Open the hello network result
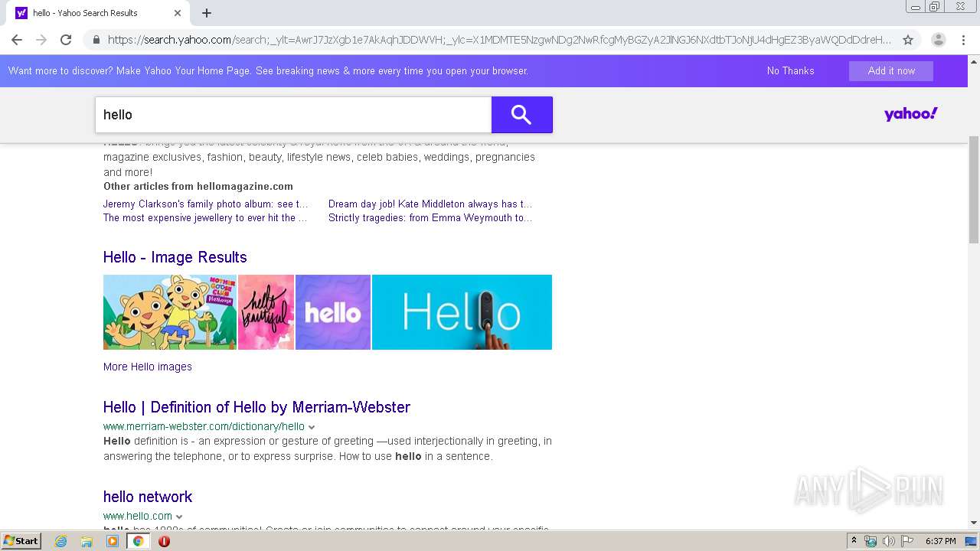The height and width of the screenshot is (551, 980). (x=148, y=497)
